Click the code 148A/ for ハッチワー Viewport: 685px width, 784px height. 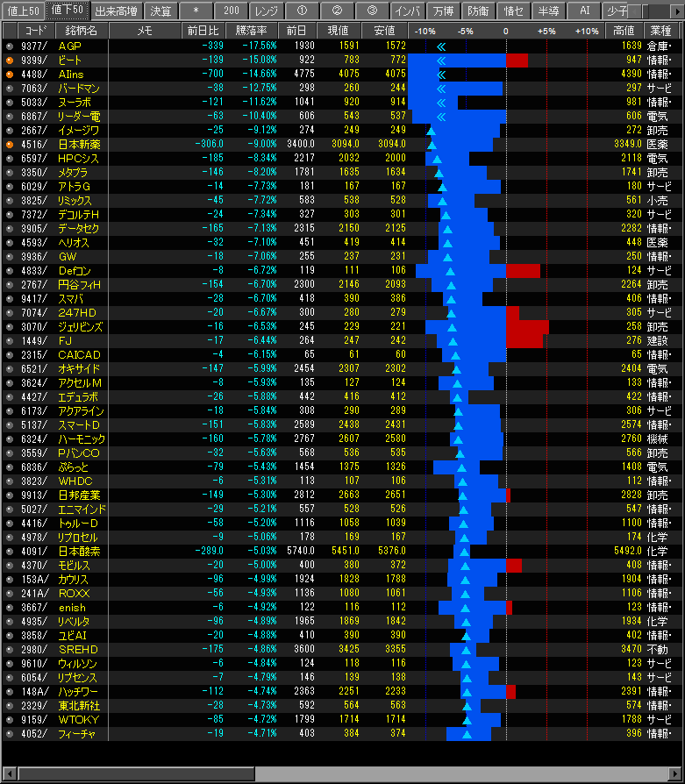tap(34, 692)
